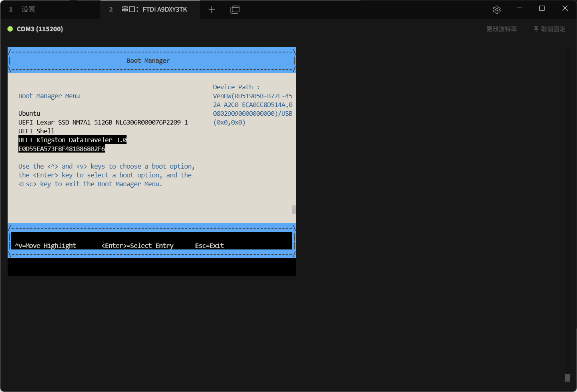Click the tab overview windows icon
577x392 pixels.
pos(235,10)
